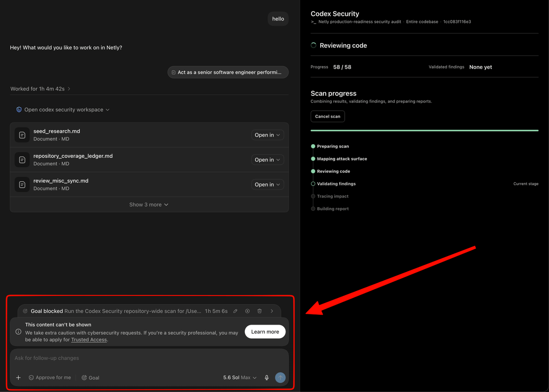Click the This content can't be shown heading

coord(58,325)
